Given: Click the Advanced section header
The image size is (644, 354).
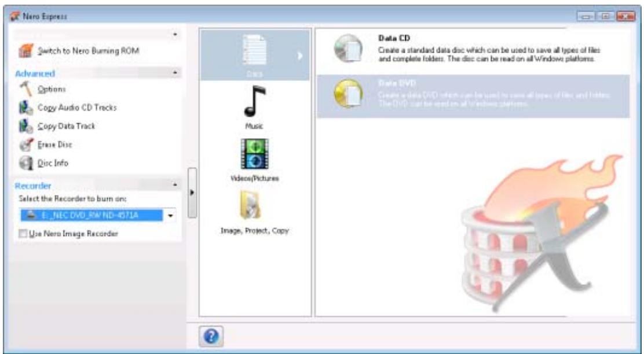Looking at the screenshot, I should click(35, 74).
